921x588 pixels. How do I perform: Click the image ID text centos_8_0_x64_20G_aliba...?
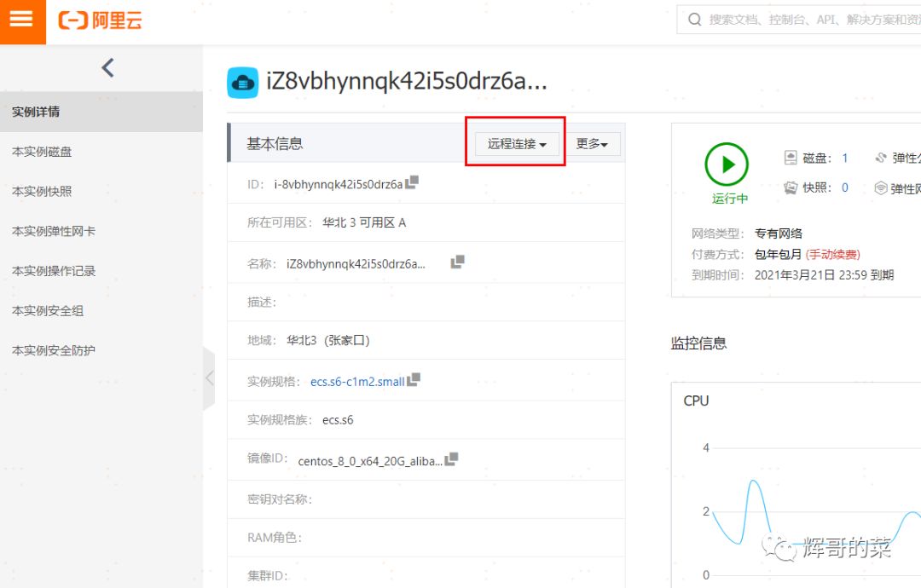pyautogui.click(x=370, y=461)
